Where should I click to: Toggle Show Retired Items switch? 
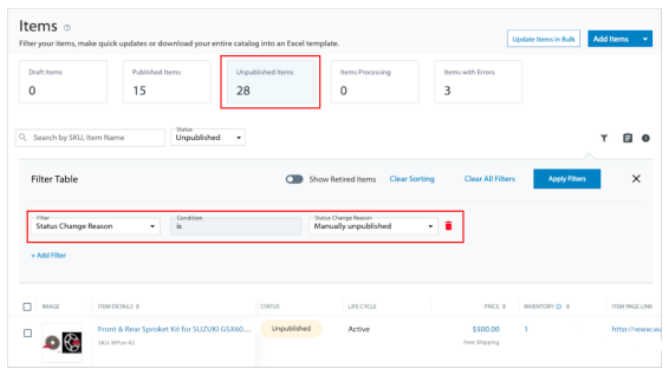[x=294, y=179]
